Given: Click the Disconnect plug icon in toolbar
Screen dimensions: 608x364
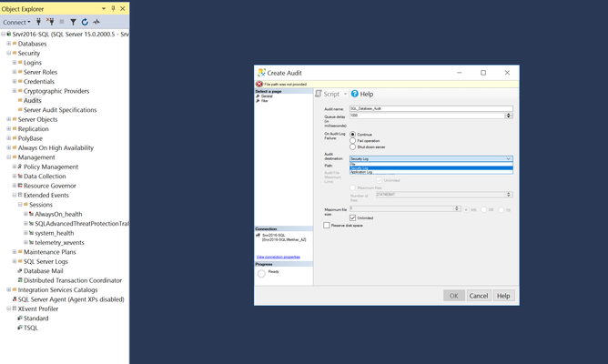Looking at the screenshot, I should 50,22.
